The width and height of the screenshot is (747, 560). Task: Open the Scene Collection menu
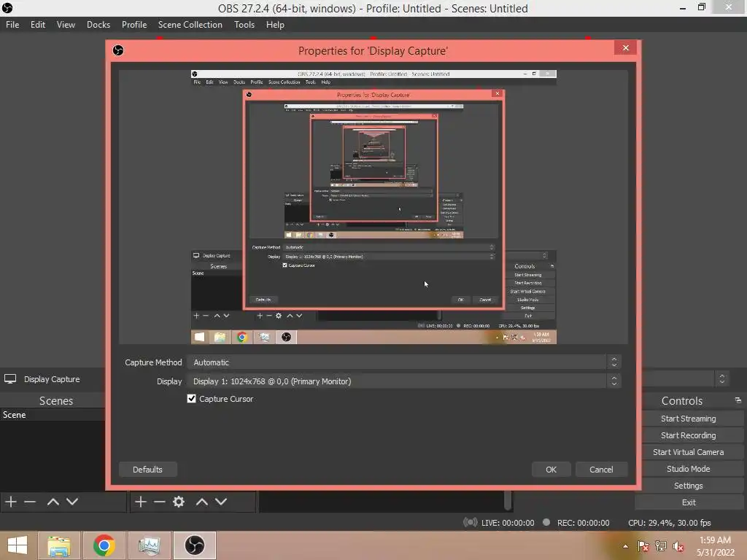click(x=190, y=25)
